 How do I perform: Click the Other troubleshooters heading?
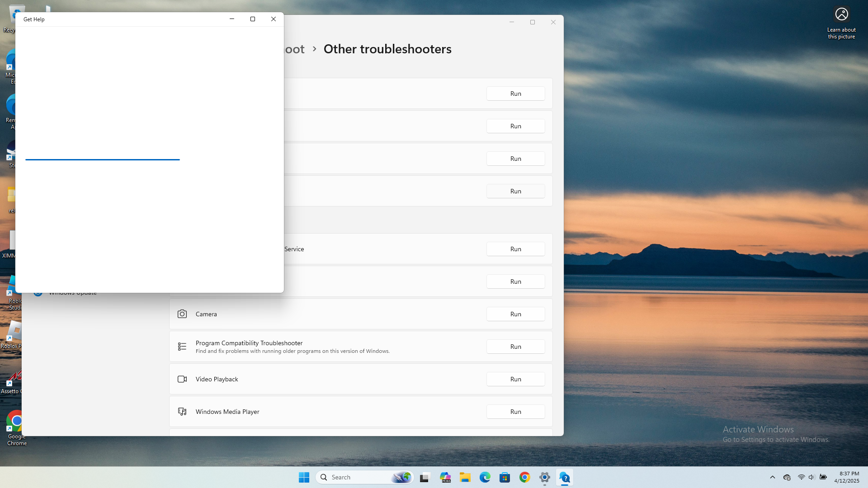coord(387,49)
